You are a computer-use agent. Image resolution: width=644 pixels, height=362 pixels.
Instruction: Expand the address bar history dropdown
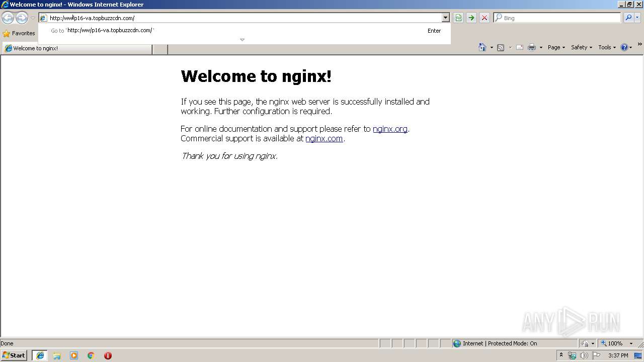445,18
